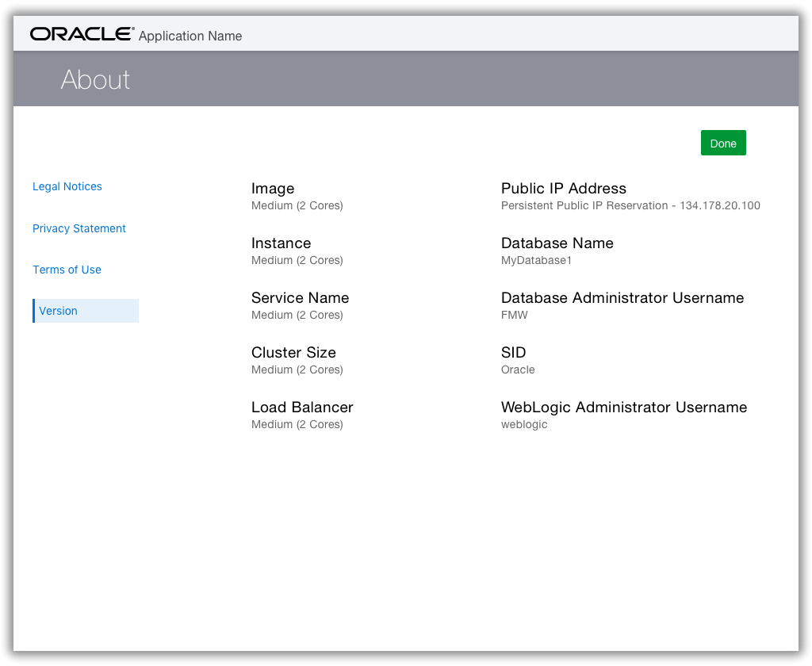Select the Version tab in sidebar
The width and height of the screenshot is (812, 666).
[x=59, y=311]
